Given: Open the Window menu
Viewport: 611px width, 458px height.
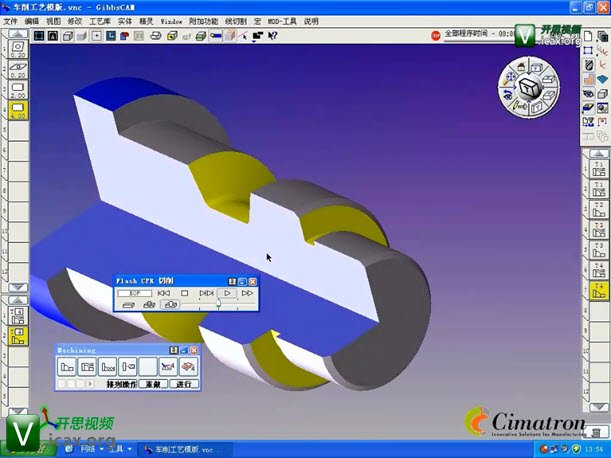Looking at the screenshot, I should pyautogui.click(x=171, y=21).
